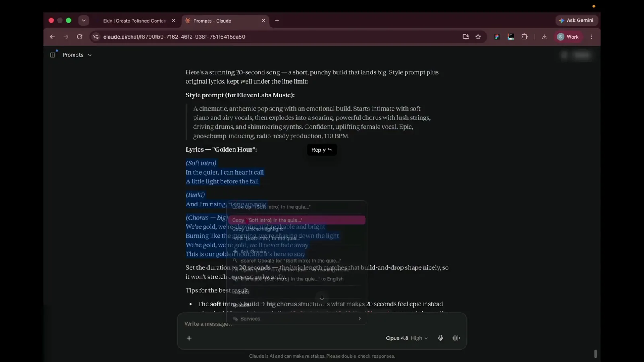Image resolution: width=644 pixels, height=362 pixels.
Task: Select Inspect in the context menu
Action: click(297, 292)
